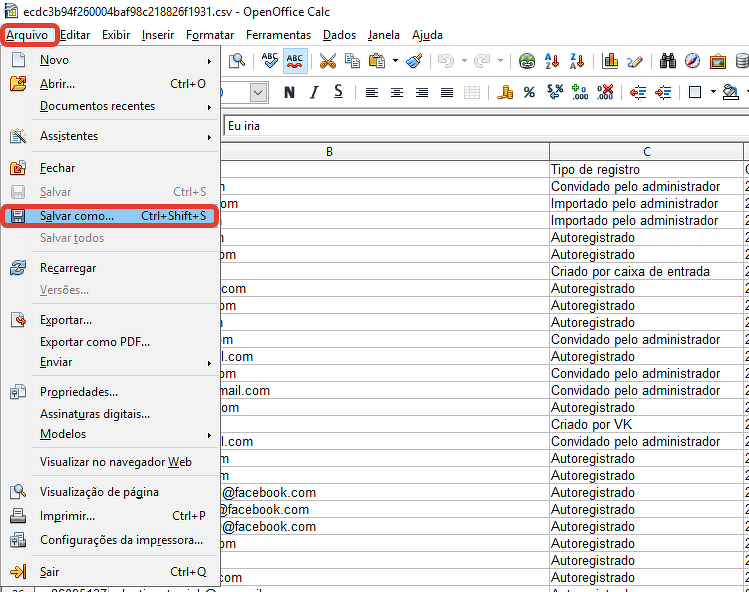Apply percent number format
Viewport: 749px width, 592px height.
click(x=529, y=92)
